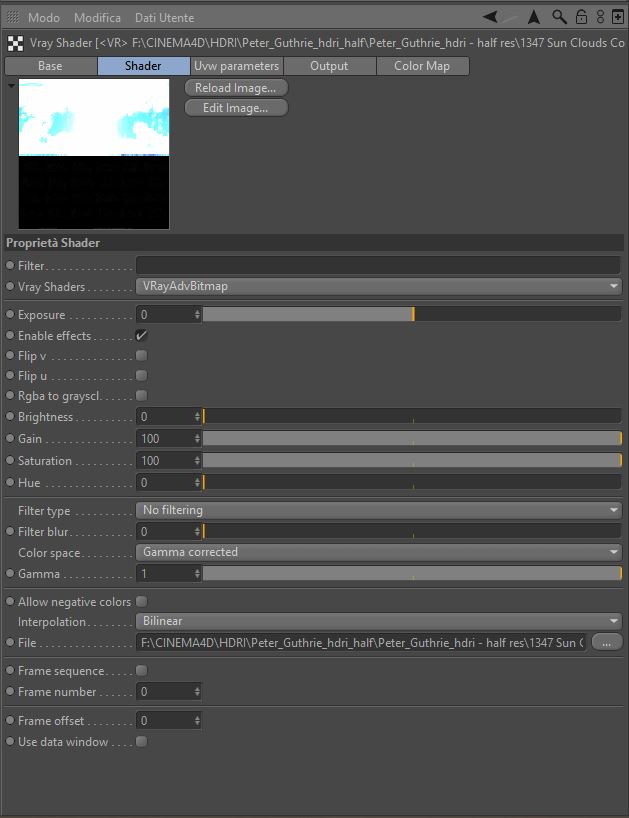
Task: Click the file browse ellipsis button
Action: 607,642
